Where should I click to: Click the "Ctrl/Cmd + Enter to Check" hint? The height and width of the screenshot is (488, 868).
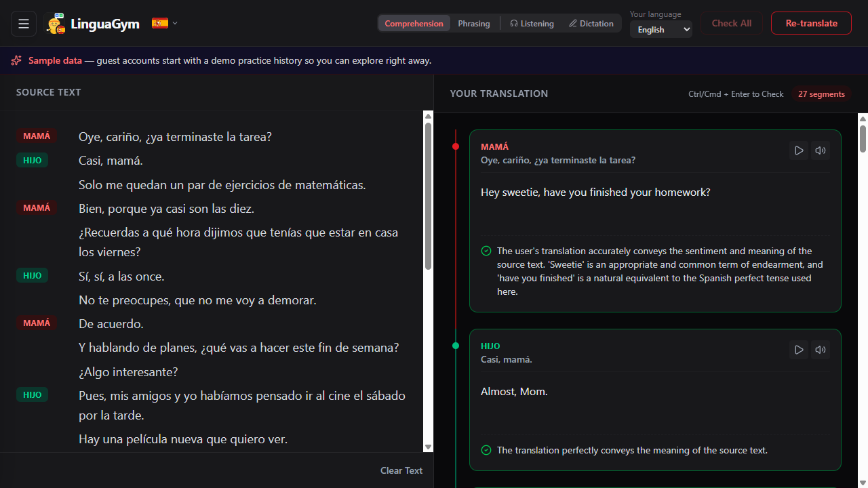[736, 94]
